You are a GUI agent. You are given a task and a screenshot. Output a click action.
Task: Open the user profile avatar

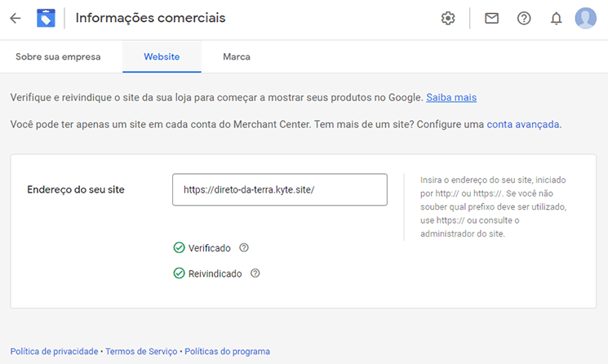(x=585, y=18)
